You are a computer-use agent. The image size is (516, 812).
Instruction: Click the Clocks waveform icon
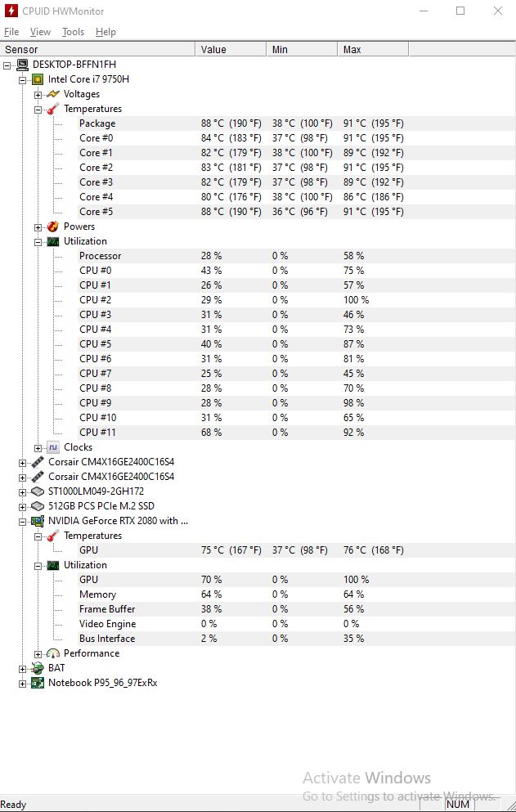coord(53,447)
